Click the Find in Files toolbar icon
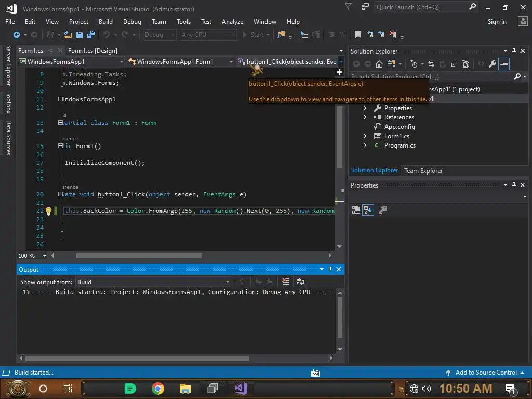The width and height of the screenshot is (532, 399). (x=281, y=35)
